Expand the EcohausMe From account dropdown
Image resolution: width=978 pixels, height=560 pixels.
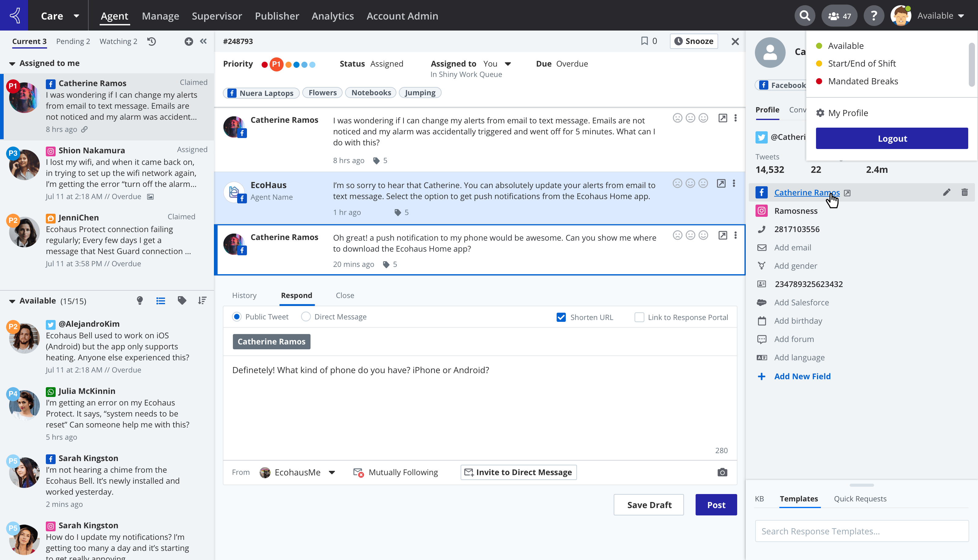tap(332, 472)
